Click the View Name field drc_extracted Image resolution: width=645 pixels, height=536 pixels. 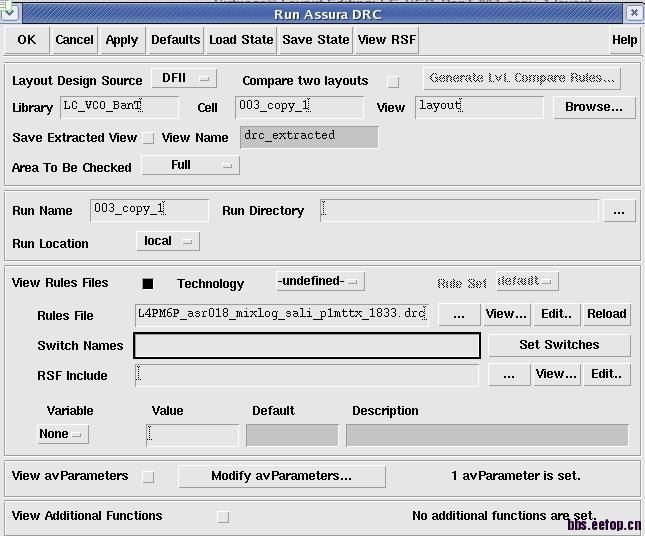(309, 137)
